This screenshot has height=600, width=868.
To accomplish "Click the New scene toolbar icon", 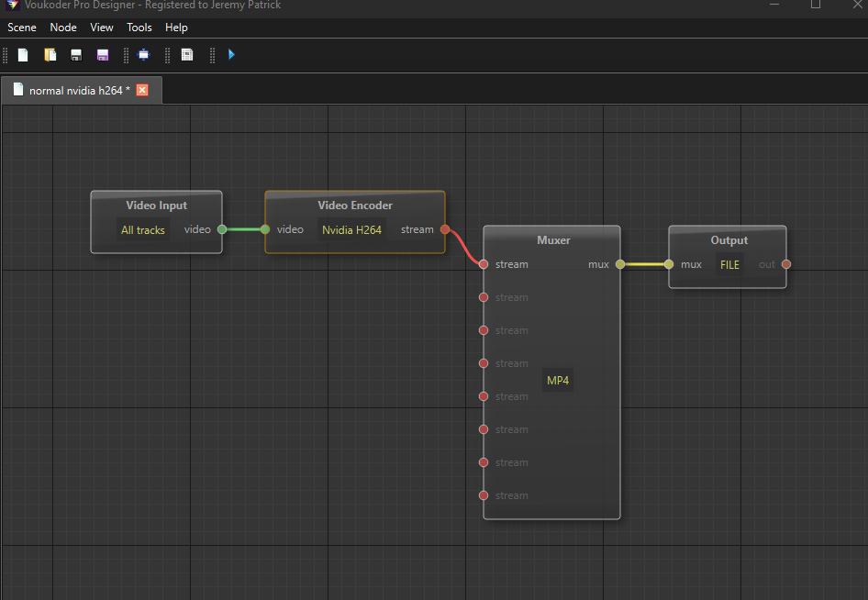I will (x=23, y=55).
